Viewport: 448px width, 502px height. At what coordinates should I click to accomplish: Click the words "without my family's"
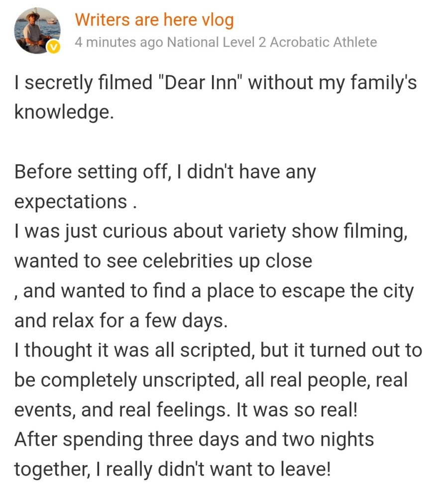[x=332, y=83]
